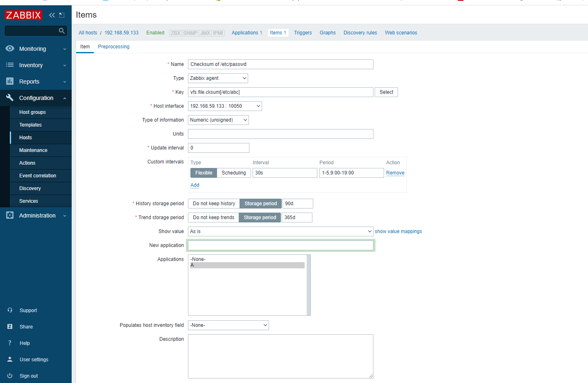This screenshot has height=383, width=588.
Task: Select Flexible custom interval type
Action: (204, 173)
